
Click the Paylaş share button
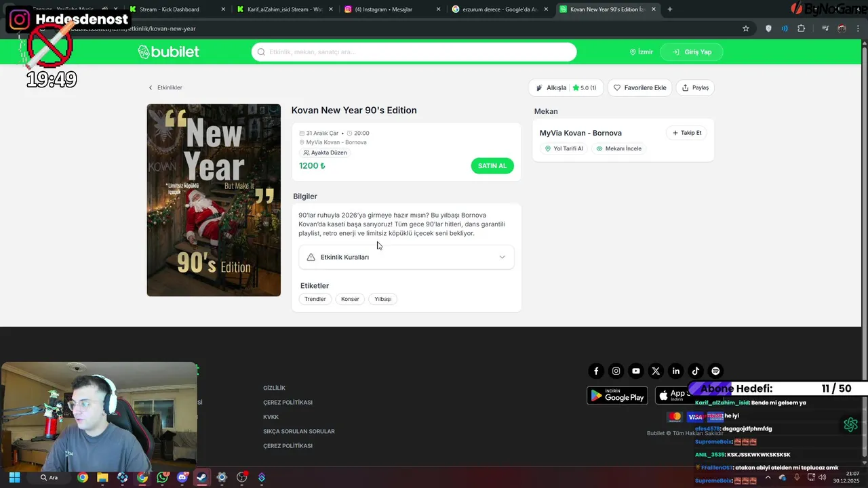(x=695, y=87)
